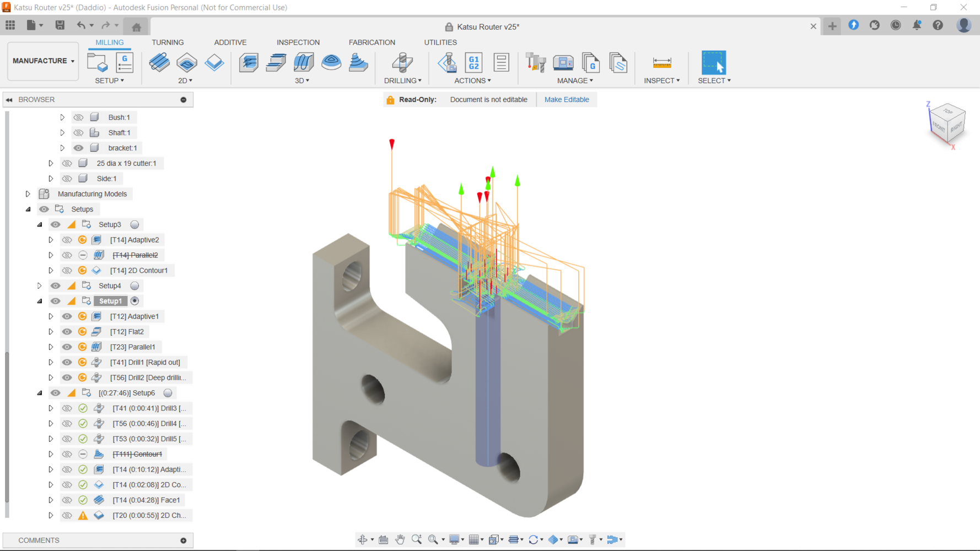Open the Tool Library icon
Screen dimensions: 980x551
coord(535,63)
